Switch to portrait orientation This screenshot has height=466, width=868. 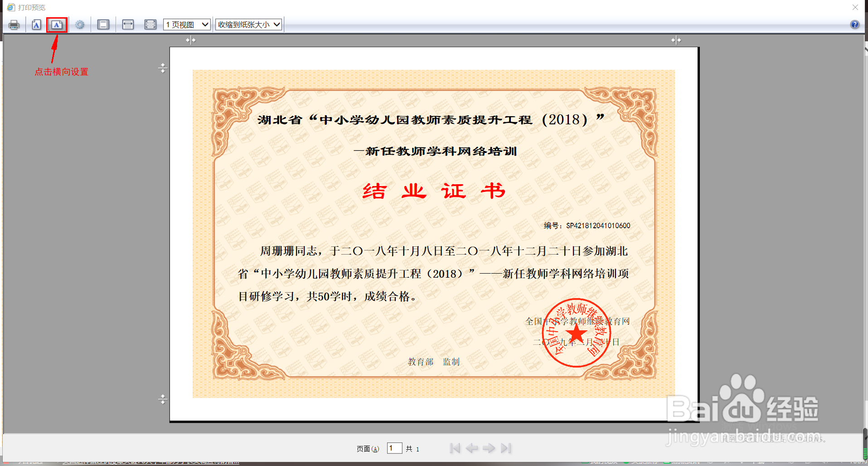pos(37,25)
